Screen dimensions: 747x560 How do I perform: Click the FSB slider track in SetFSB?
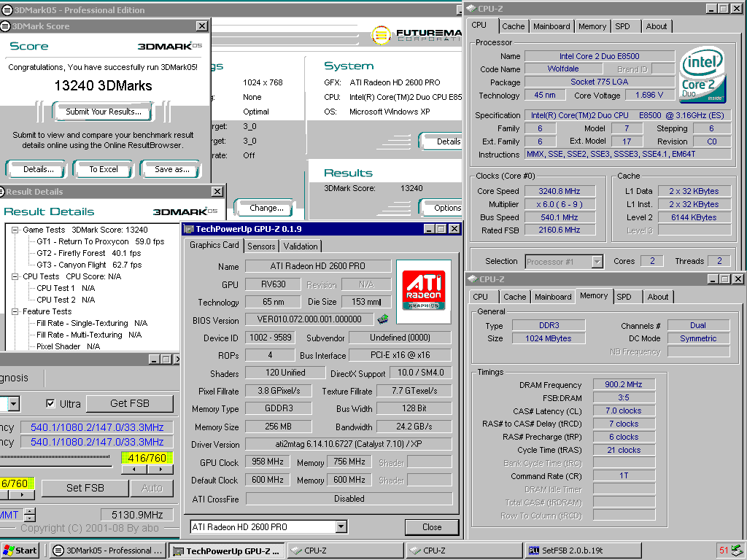tap(55, 458)
